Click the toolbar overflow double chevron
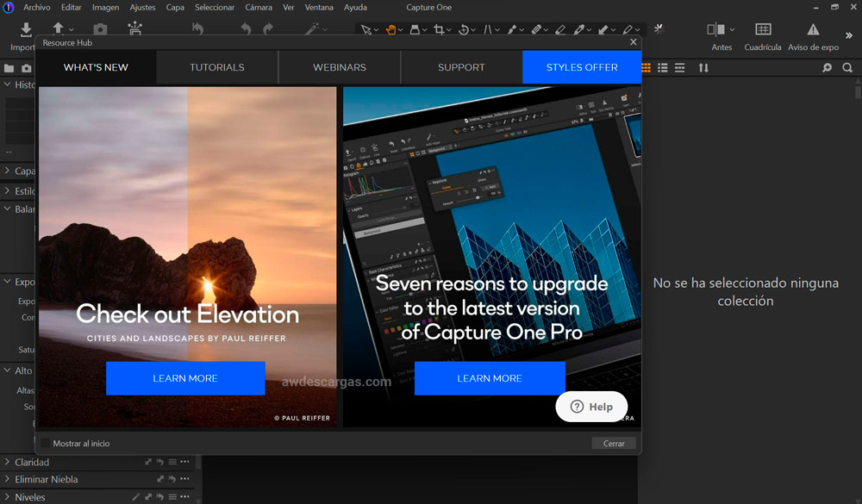862x504 pixels. click(x=849, y=35)
